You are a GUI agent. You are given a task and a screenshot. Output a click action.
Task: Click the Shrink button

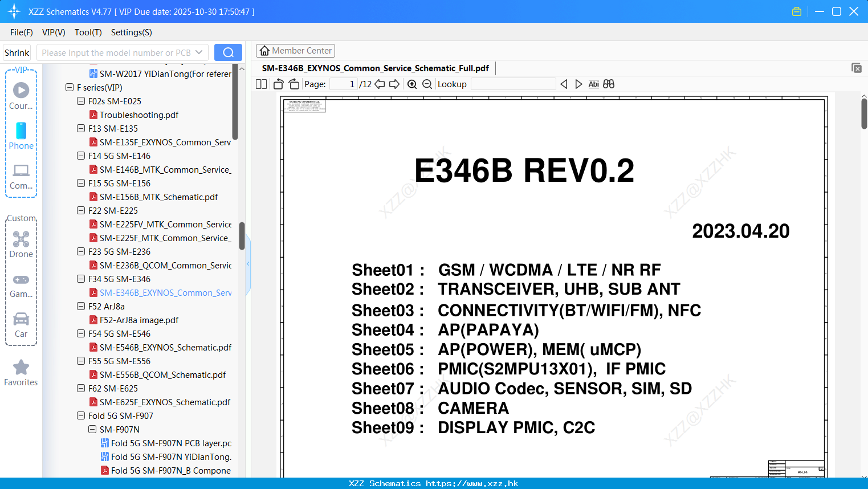pyautogui.click(x=17, y=52)
